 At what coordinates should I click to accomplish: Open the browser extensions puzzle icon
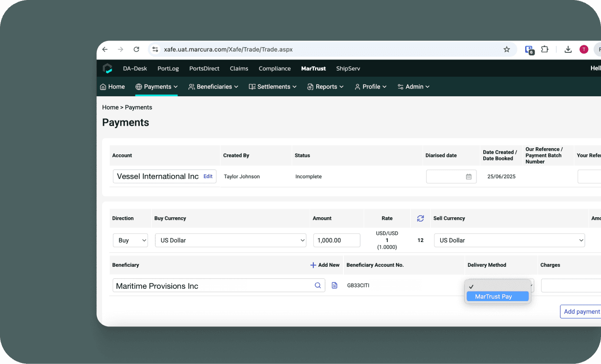[x=545, y=50]
